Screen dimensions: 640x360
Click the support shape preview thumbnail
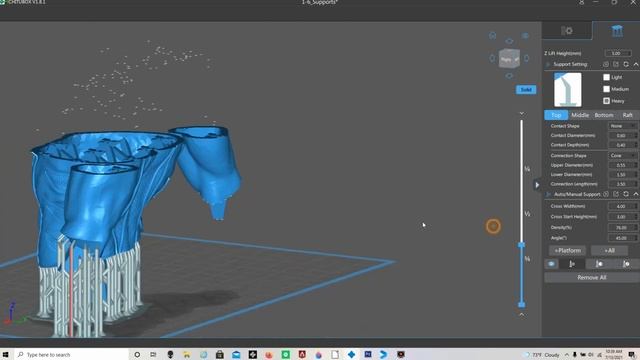(x=568, y=90)
